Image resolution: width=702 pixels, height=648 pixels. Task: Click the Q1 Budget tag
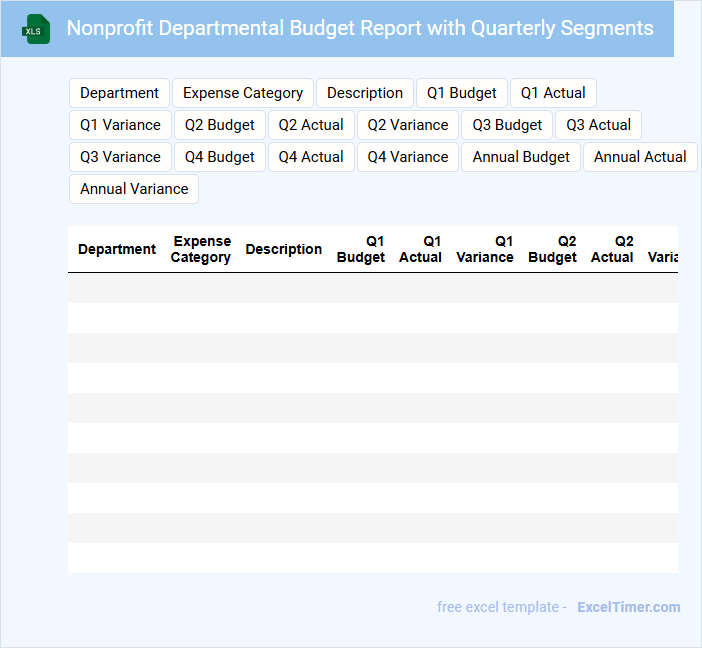462,93
